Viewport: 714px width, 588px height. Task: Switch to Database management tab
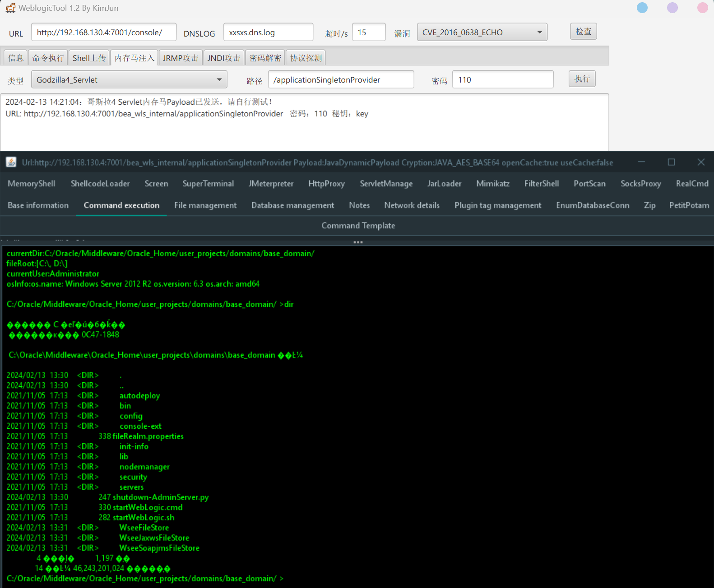pos(292,205)
